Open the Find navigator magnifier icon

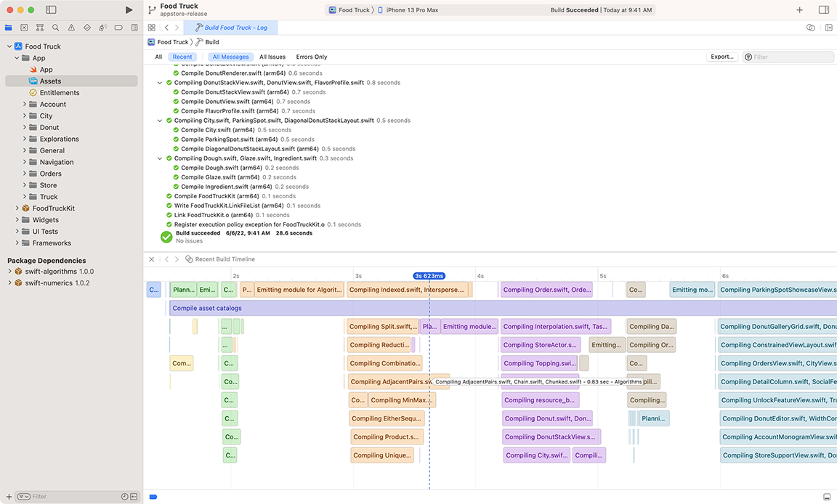point(55,28)
